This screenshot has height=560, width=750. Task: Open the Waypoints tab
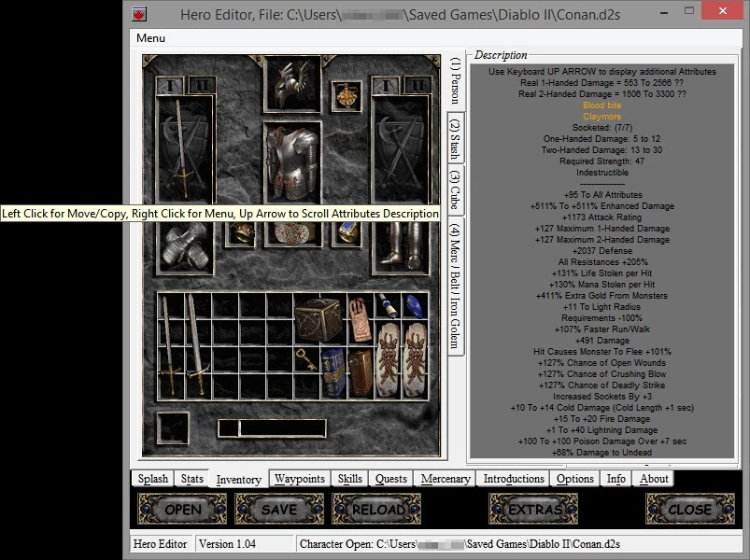tap(300, 479)
